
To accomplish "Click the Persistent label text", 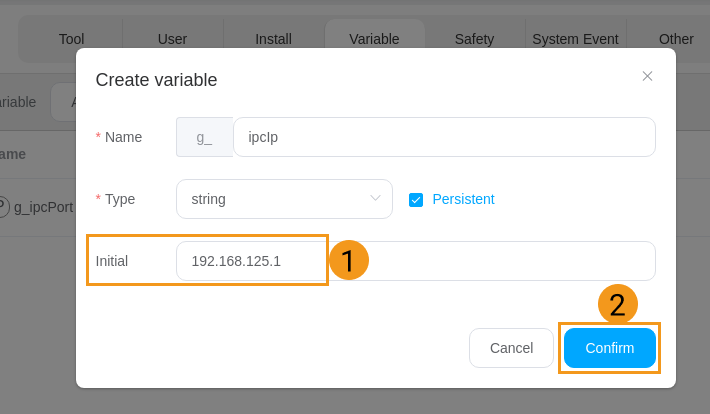I will pyautogui.click(x=463, y=199).
